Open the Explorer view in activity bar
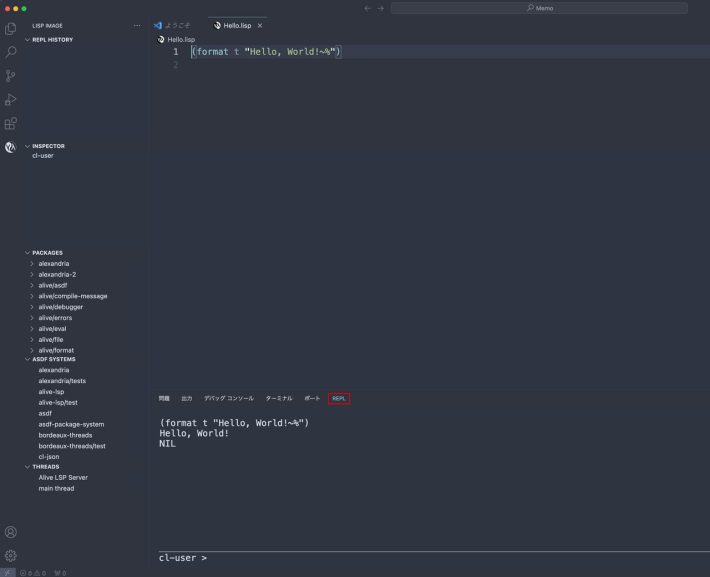710x577 pixels. [x=10, y=29]
